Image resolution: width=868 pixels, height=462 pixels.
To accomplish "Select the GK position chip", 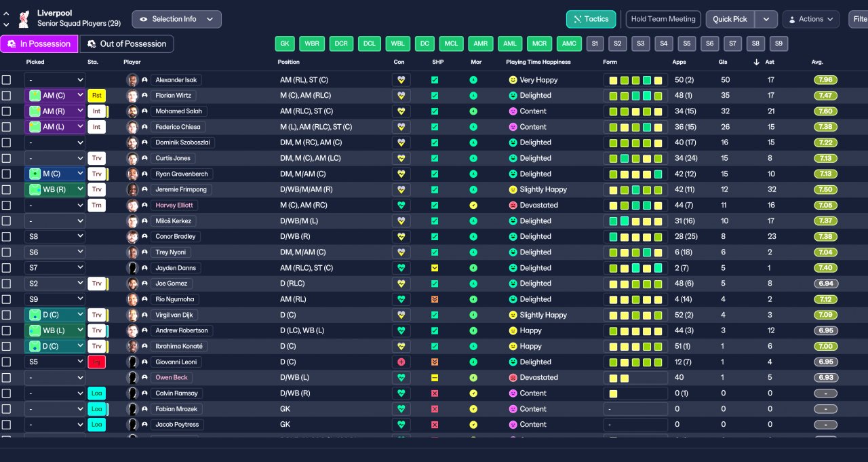I will [285, 43].
